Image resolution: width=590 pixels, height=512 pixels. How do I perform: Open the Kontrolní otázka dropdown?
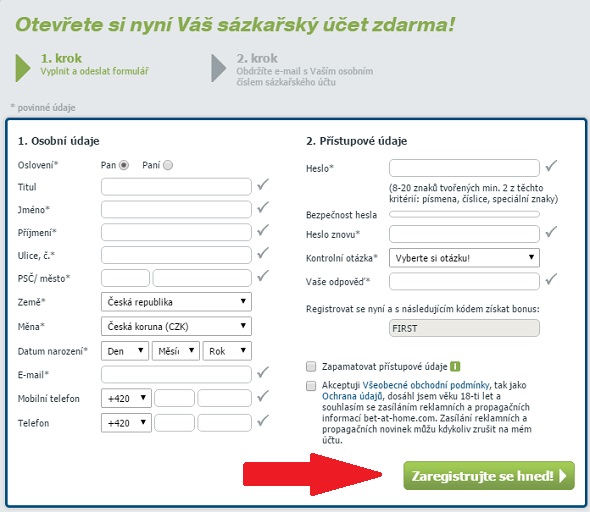point(464,258)
